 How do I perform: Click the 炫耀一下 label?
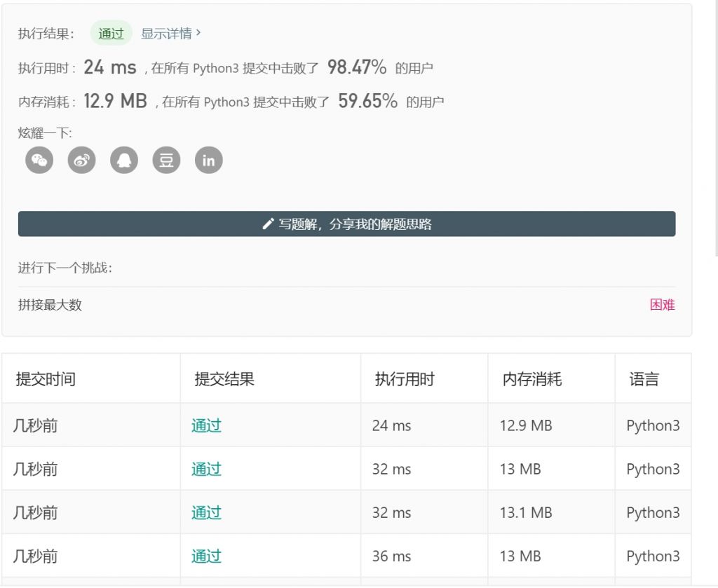(x=45, y=133)
